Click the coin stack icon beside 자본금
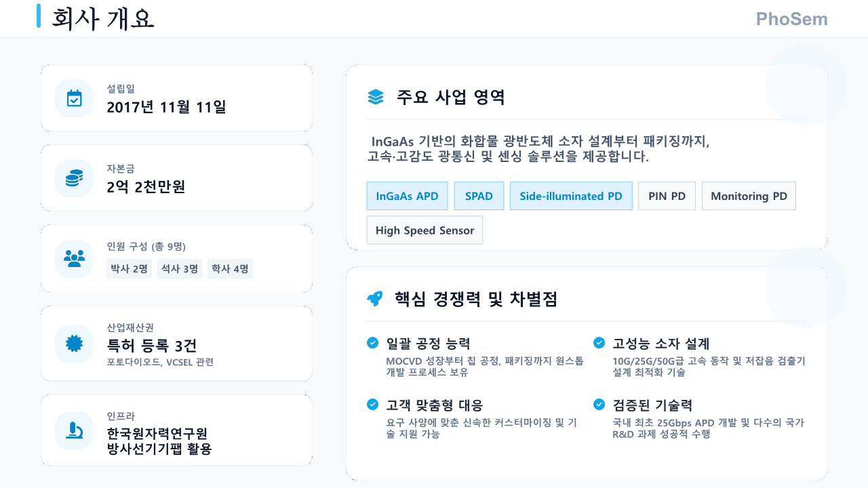868x488 pixels. coord(74,178)
